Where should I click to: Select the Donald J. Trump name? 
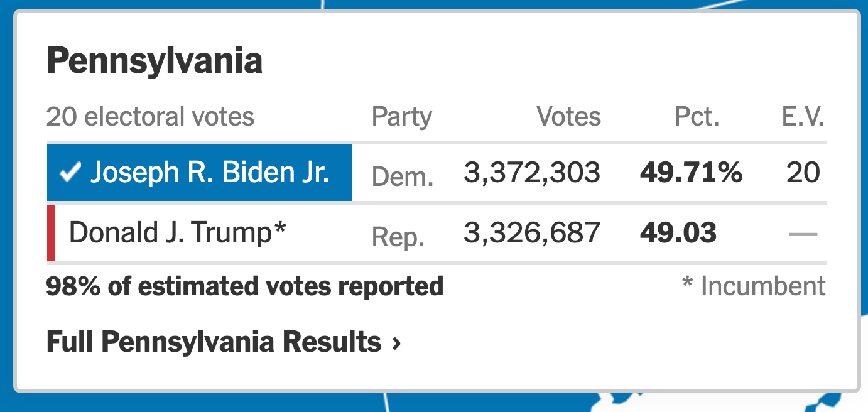coord(178,232)
